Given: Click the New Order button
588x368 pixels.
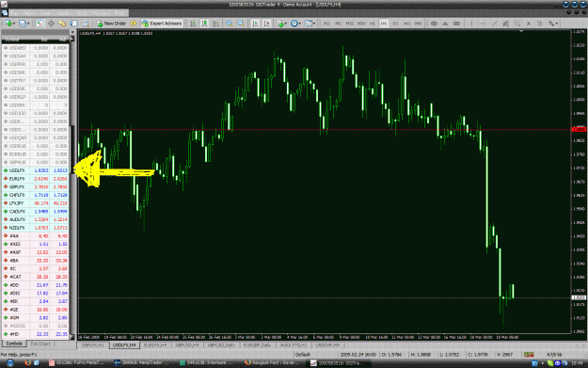Looking at the screenshot, I should [x=111, y=24].
